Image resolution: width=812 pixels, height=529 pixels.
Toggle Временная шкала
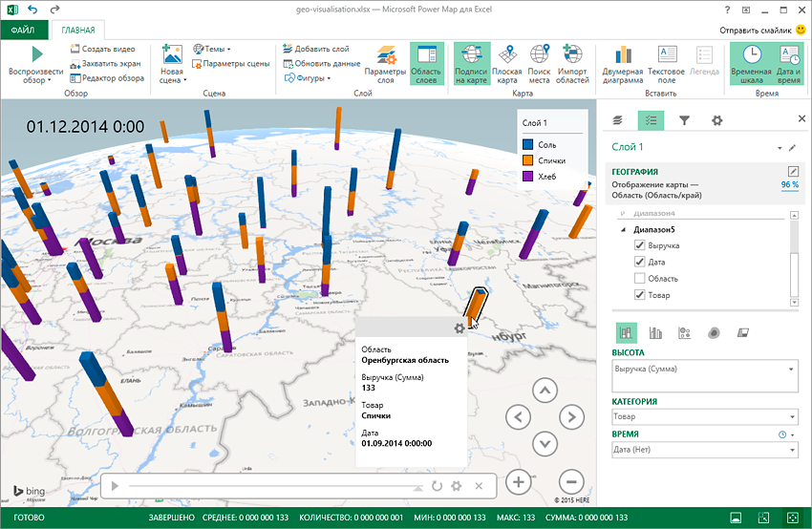coord(752,64)
